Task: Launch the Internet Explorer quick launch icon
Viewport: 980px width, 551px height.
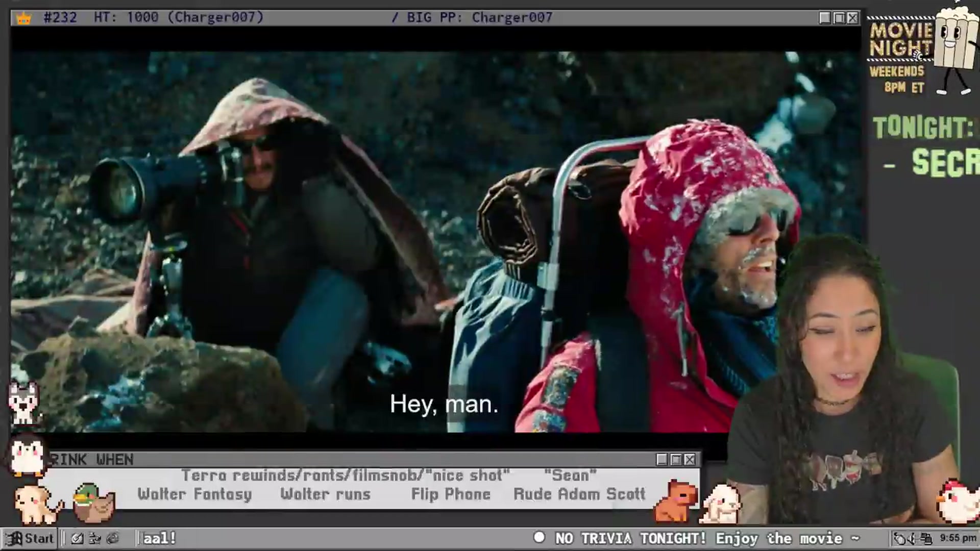Action: [113, 538]
